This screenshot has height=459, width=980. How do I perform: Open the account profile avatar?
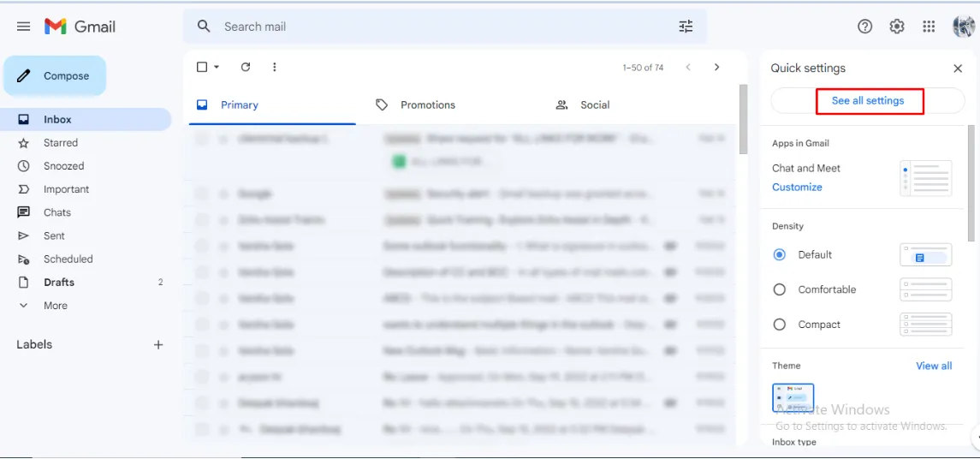(x=963, y=27)
